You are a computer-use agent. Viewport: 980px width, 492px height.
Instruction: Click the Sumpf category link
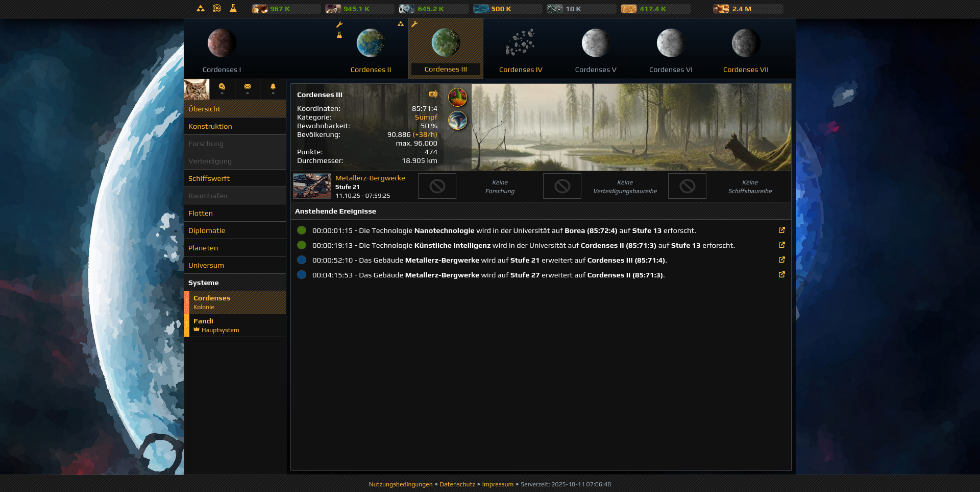[426, 117]
